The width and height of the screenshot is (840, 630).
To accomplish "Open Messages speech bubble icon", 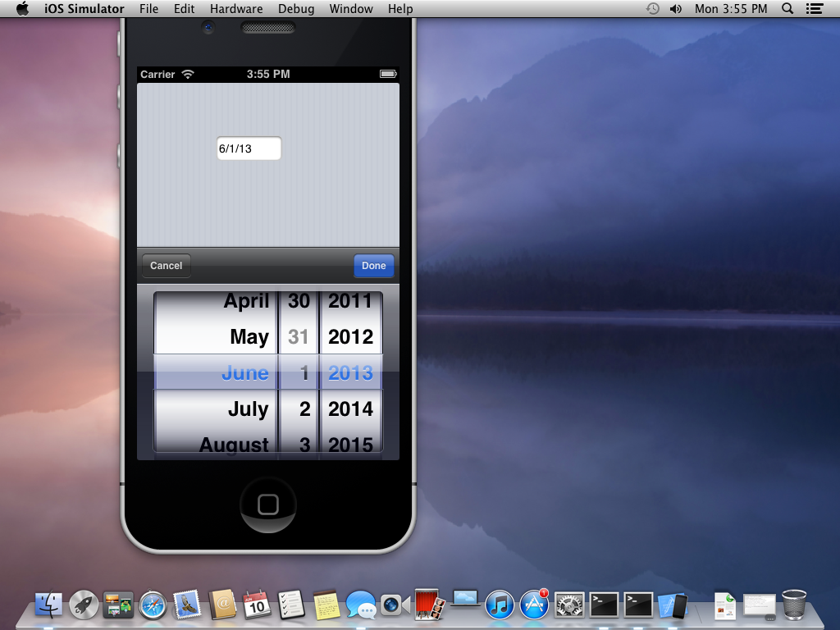I will [361, 605].
